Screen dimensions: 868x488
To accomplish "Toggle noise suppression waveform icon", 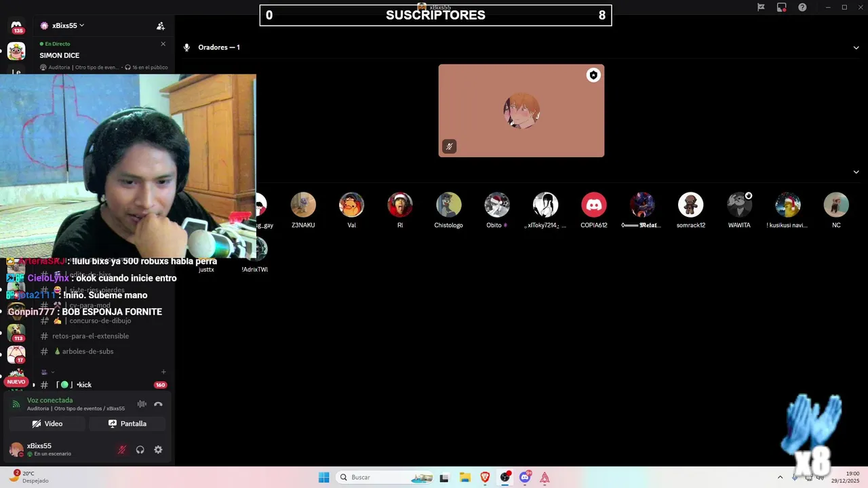I will (x=142, y=404).
